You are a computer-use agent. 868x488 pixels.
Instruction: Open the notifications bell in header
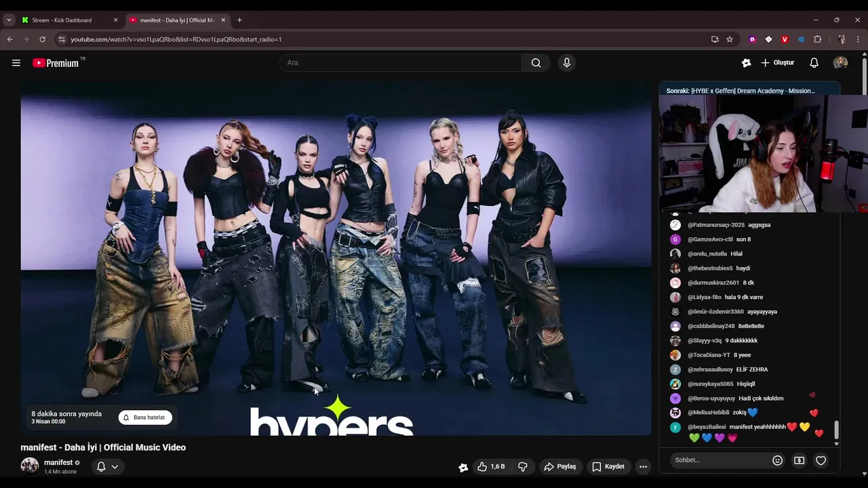click(x=814, y=63)
